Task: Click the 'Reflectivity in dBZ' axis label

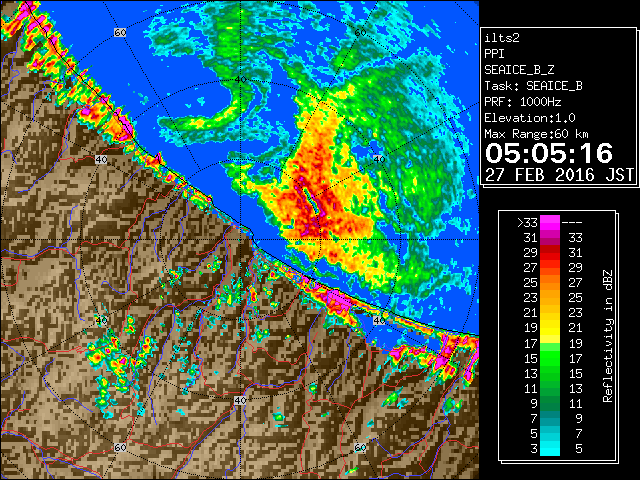Action: click(x=608, y=336)
